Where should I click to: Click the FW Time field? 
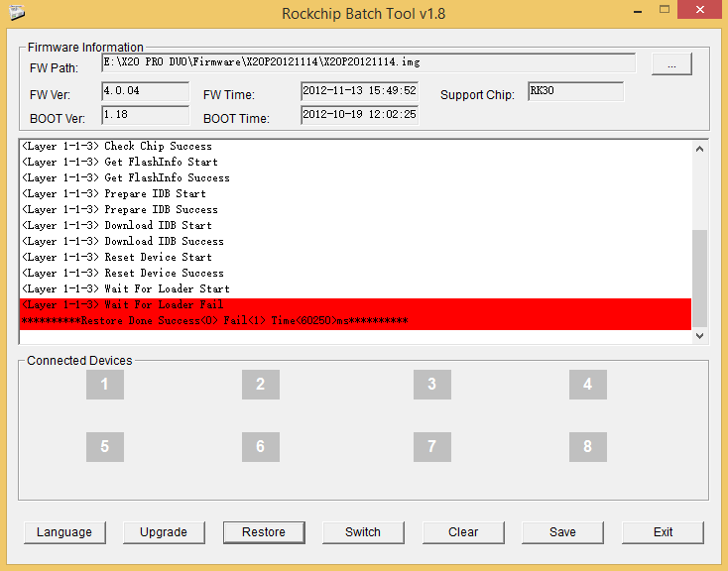pos(360,91)
